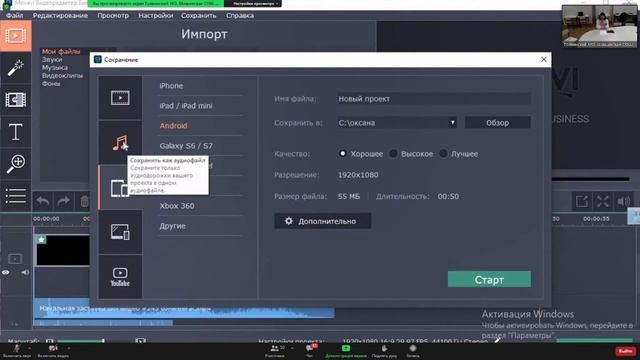Select Мои файлы import category
640x360 pixels.
click(x=61, y=51)
